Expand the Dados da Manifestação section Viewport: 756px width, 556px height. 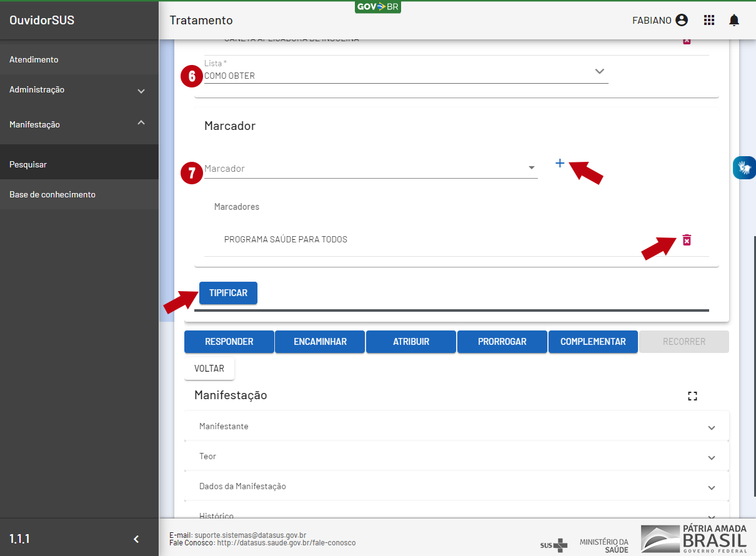click(456, 487)
